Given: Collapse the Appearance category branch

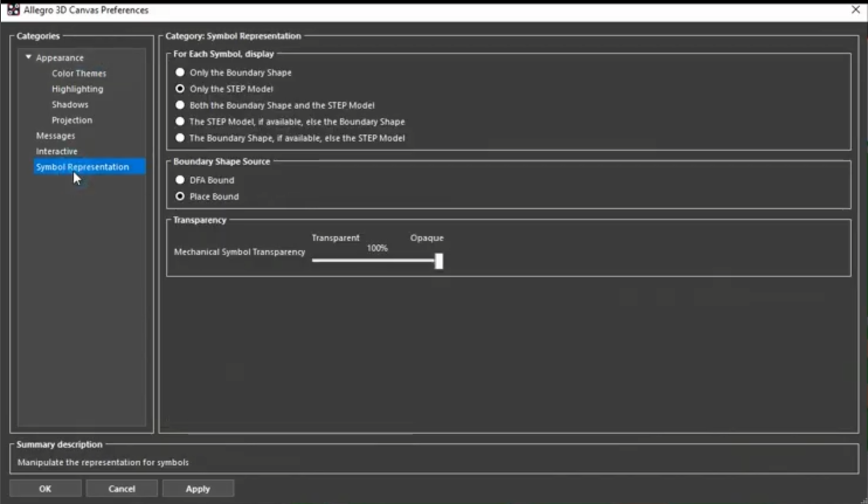Looking at the screenshot, I should click(x=27, y=57).
